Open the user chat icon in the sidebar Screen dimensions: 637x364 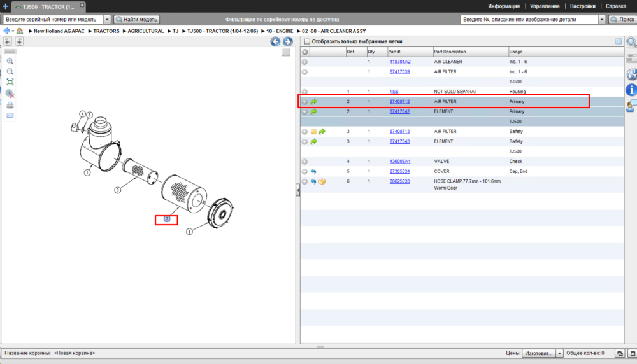pyautogui.click(x=632, y=106)
